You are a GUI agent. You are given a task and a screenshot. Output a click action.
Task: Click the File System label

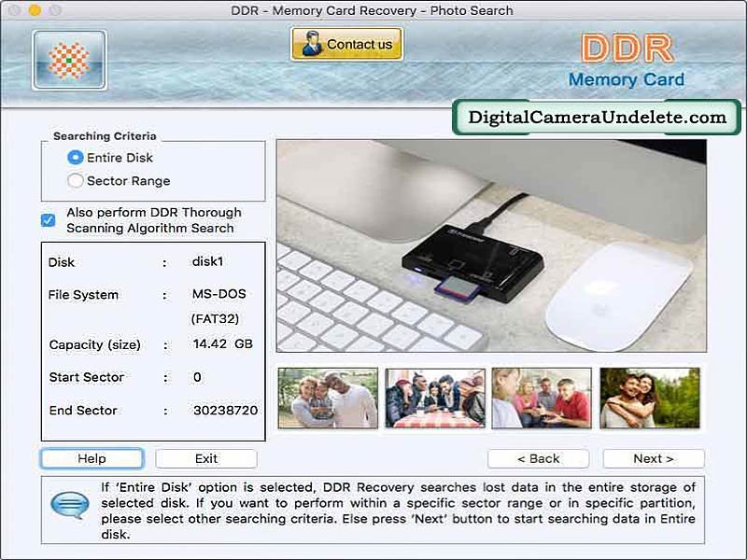(x=83, y=295)
